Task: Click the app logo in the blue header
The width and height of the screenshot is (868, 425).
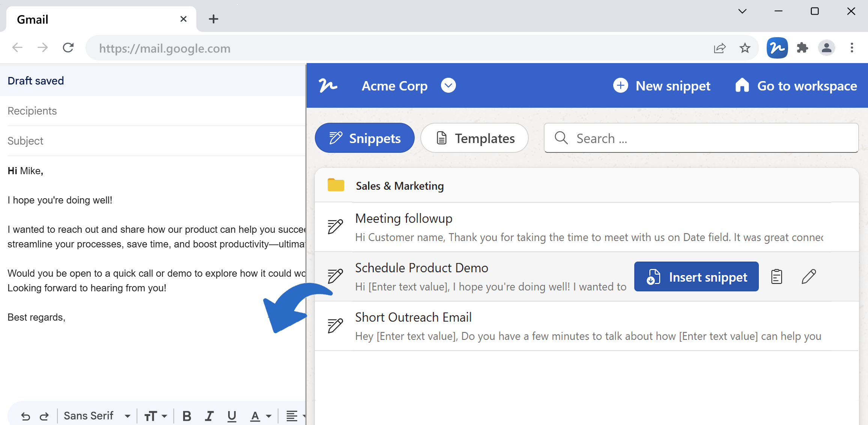Action: [328, 86]
